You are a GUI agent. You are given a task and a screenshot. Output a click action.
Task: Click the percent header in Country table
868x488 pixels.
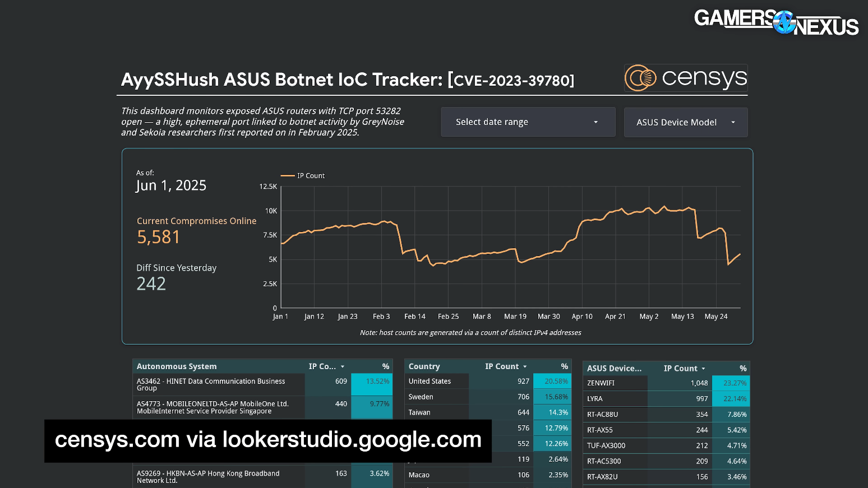pos(565,366)
